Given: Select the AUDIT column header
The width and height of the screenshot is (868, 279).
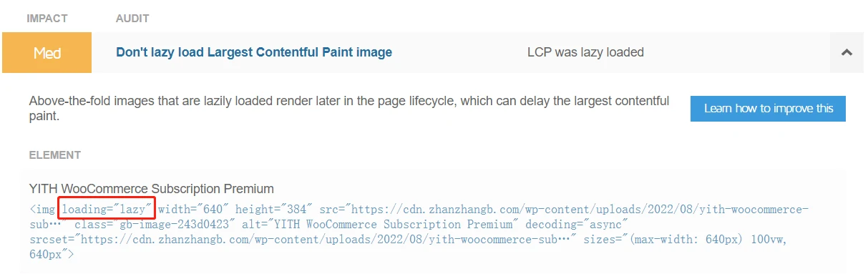Looking at the screenshot, I should 132,19.
